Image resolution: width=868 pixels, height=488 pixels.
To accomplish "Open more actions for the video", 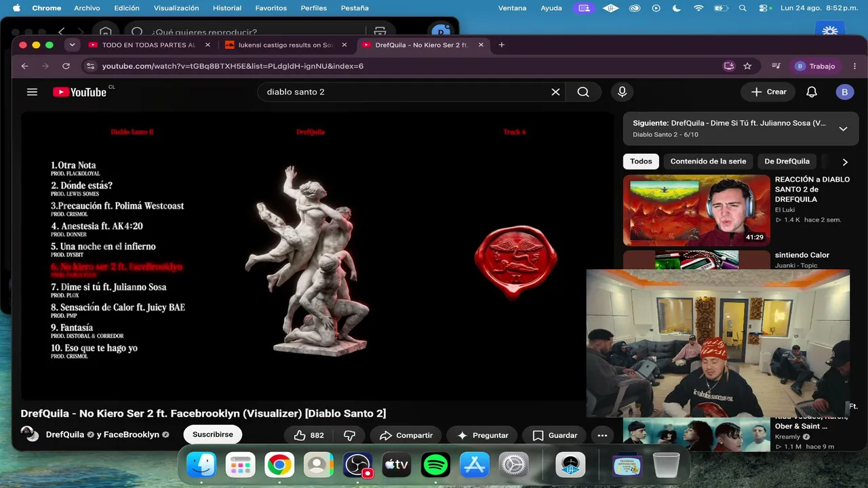I will [x=602, y=435].
